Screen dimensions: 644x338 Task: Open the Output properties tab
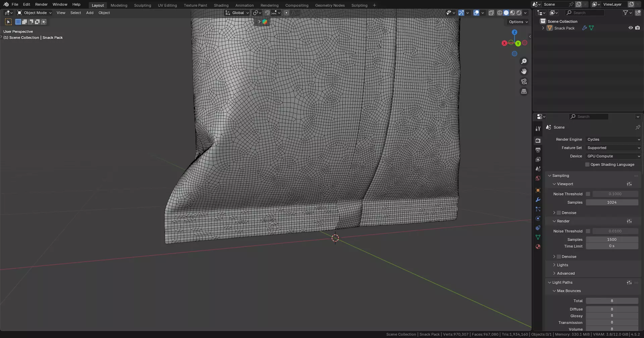(x=538, y=150)
